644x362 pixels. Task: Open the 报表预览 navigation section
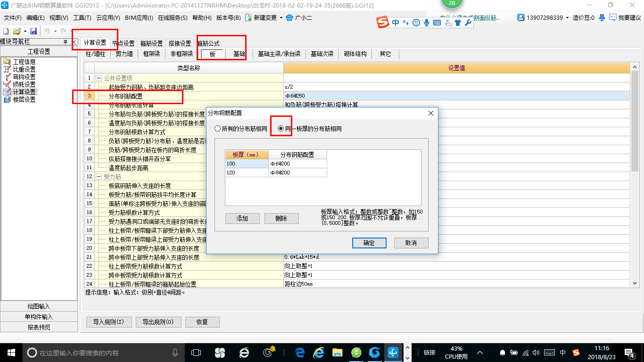pos(39,327)
